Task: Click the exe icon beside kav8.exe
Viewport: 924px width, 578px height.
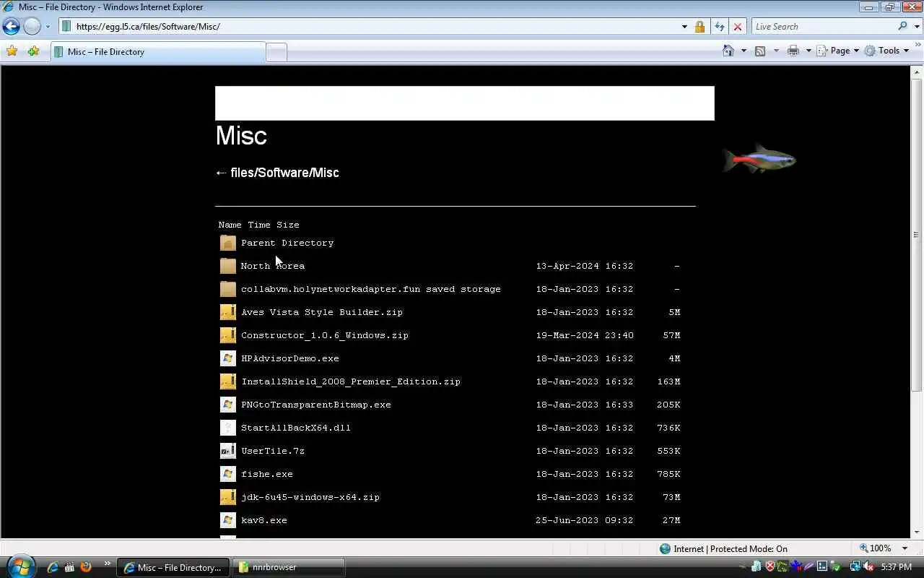Action: [228, 520]
